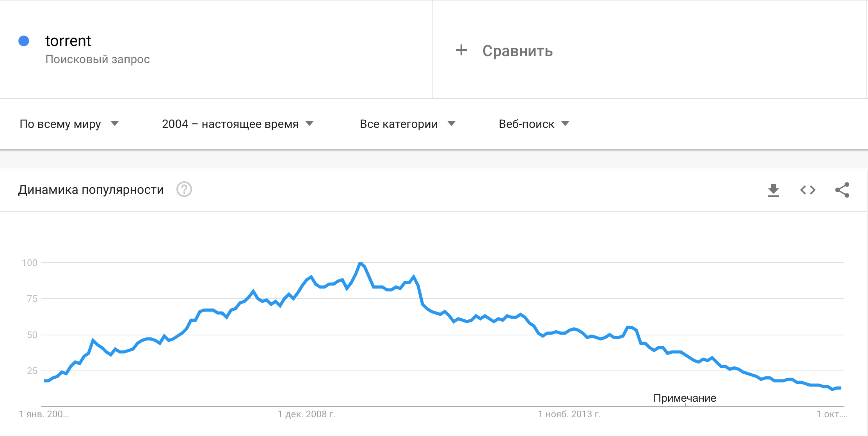Click the chart peak at 100
This screenshot has height=436, width=868.
[x=361, y=263]
